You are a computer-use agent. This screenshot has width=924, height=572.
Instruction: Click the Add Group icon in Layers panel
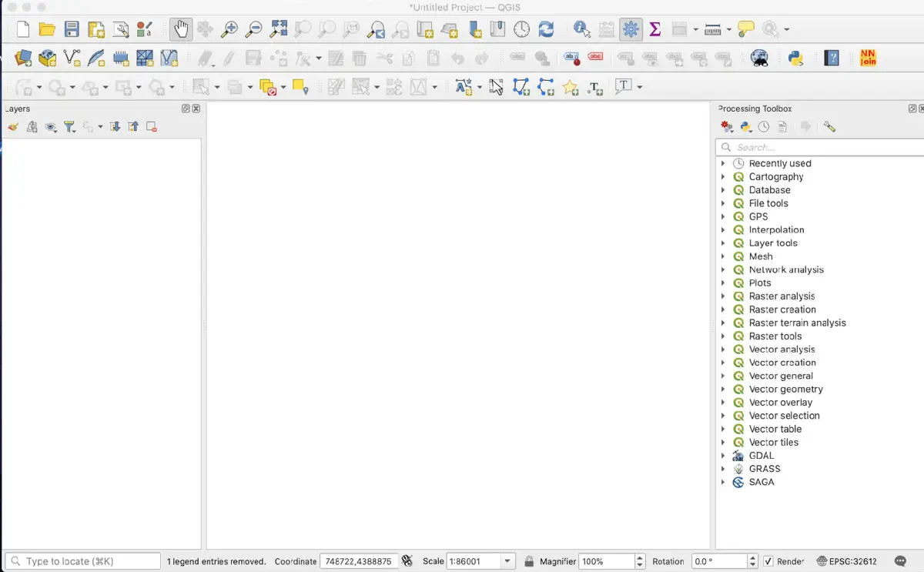click(x=32, y=127)
